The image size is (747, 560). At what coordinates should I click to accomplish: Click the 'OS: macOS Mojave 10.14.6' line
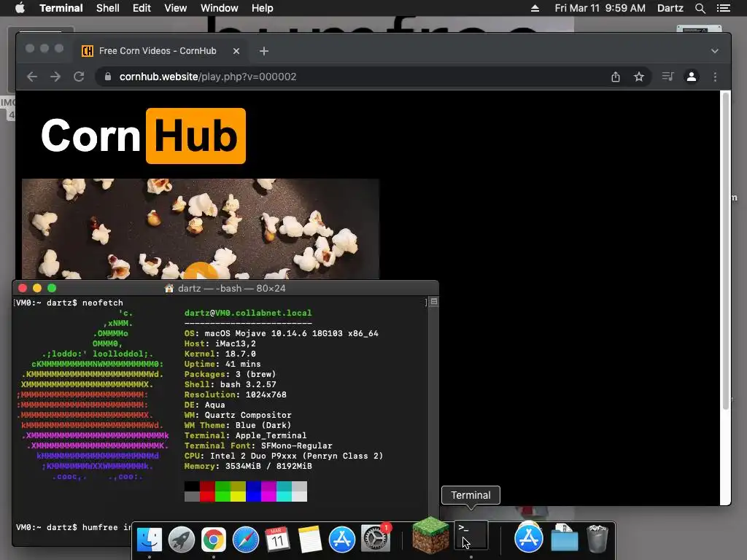point(281,333)
